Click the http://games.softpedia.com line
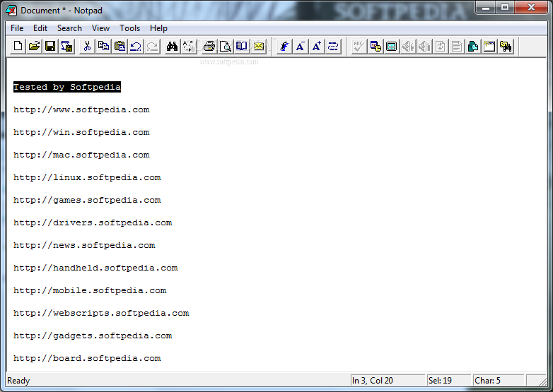Viewport: 553px width, 392px height. [x=87, y=200]
